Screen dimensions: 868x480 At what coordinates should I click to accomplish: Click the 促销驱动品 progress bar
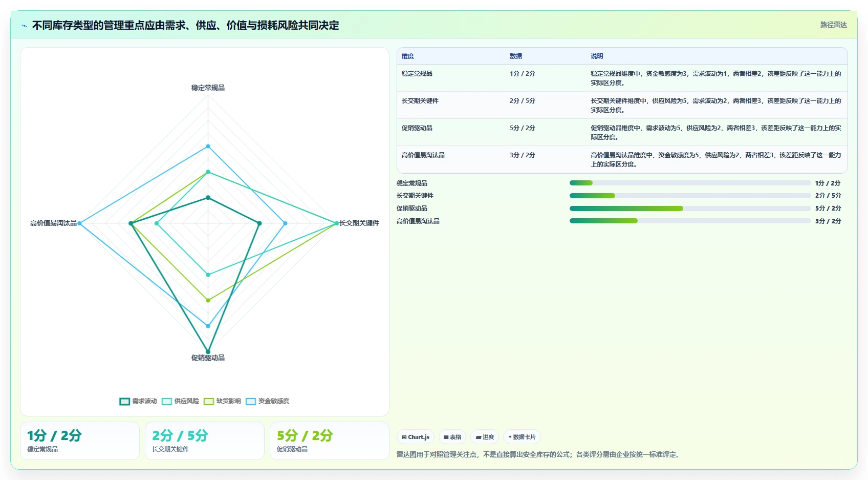point(690,208)
